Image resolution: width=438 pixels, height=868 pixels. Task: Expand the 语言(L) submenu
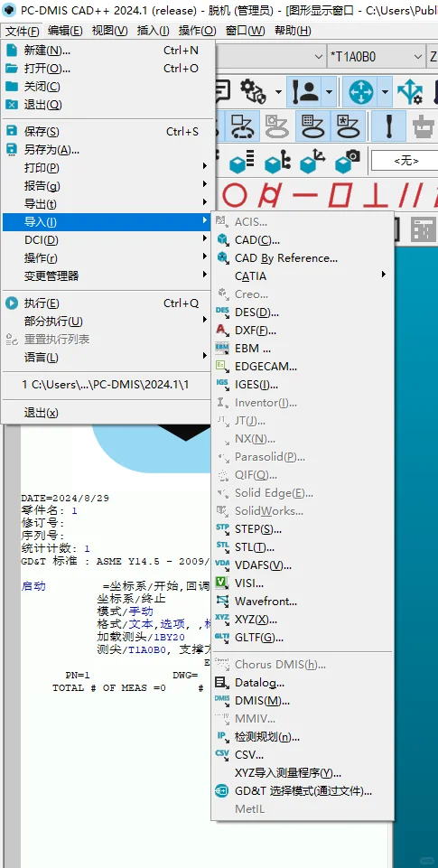tap(107, 358)
